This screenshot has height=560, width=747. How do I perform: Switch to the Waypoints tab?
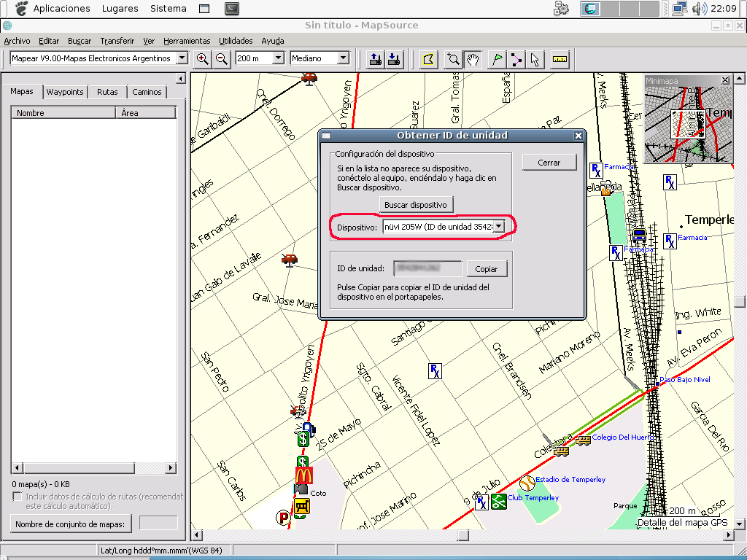65,91
